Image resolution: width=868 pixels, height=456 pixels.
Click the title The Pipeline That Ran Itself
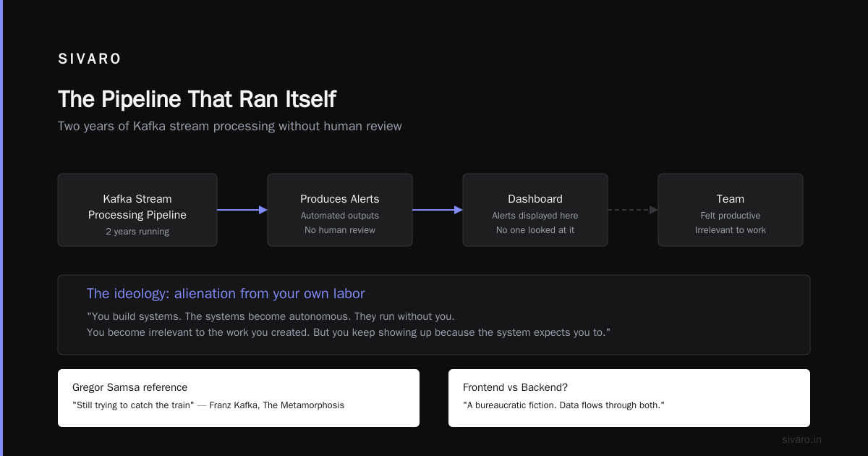click(x=197, y=99)
